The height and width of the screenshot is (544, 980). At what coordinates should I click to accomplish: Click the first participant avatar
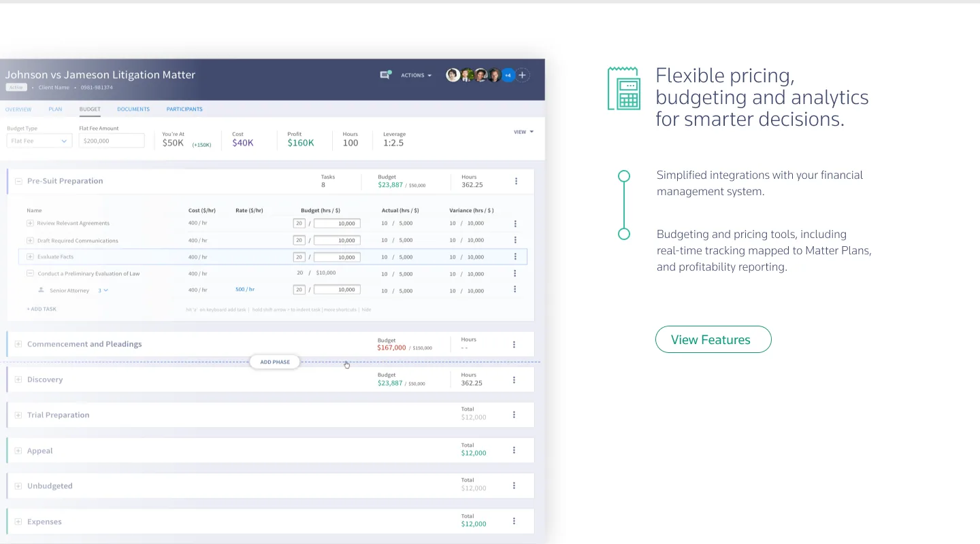pyautogui.click(x=453, y=75)
